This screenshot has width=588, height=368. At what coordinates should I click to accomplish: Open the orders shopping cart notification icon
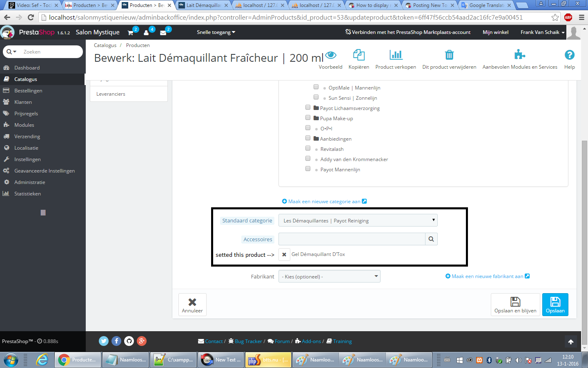(x=131, y=32)
